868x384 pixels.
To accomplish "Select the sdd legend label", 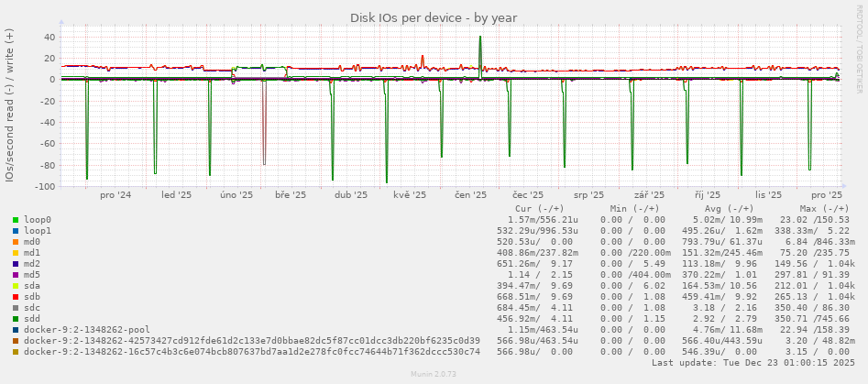I will [32, 319].
